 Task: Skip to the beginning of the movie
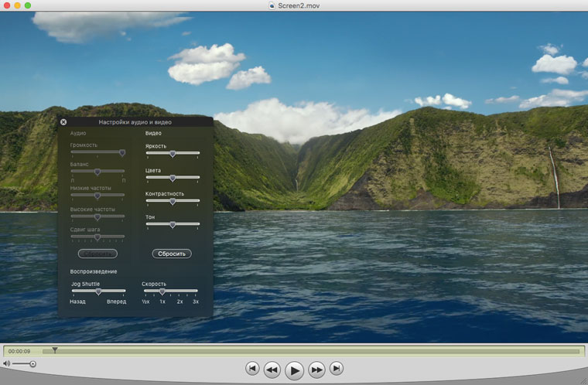[x=252, y=369]
